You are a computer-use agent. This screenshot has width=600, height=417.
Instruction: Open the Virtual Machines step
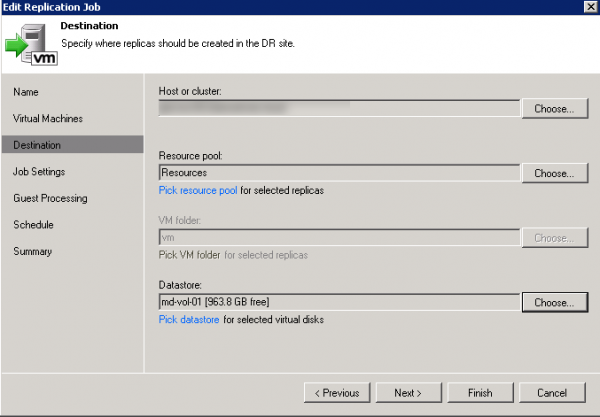[x=48, y=118]
